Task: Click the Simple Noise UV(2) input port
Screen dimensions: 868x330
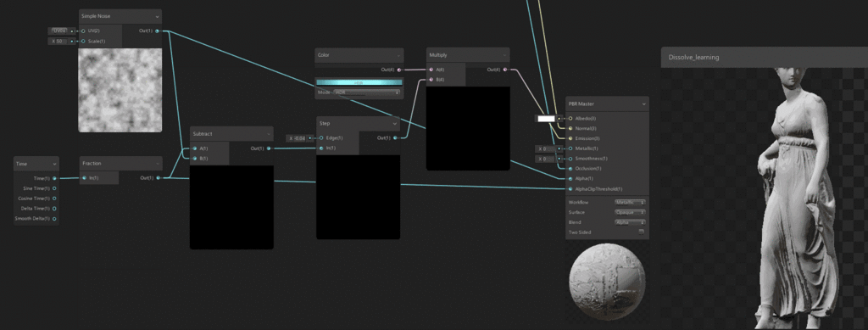Action: (84, 31)
